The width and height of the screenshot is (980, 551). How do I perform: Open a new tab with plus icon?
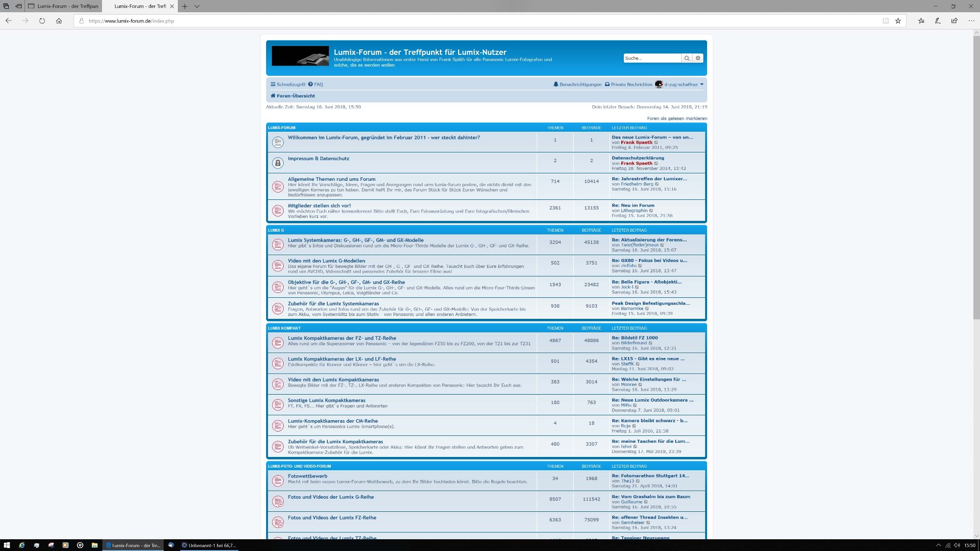tap(185, 6)
